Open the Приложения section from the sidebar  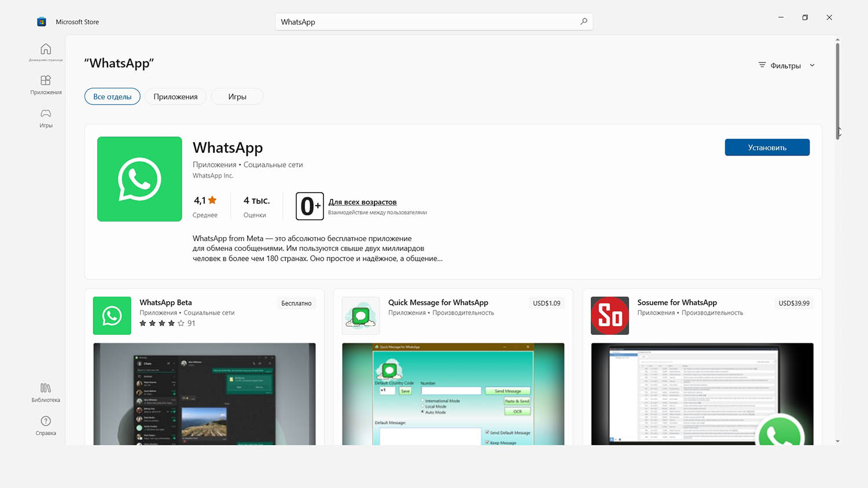(x=45, y=86)
